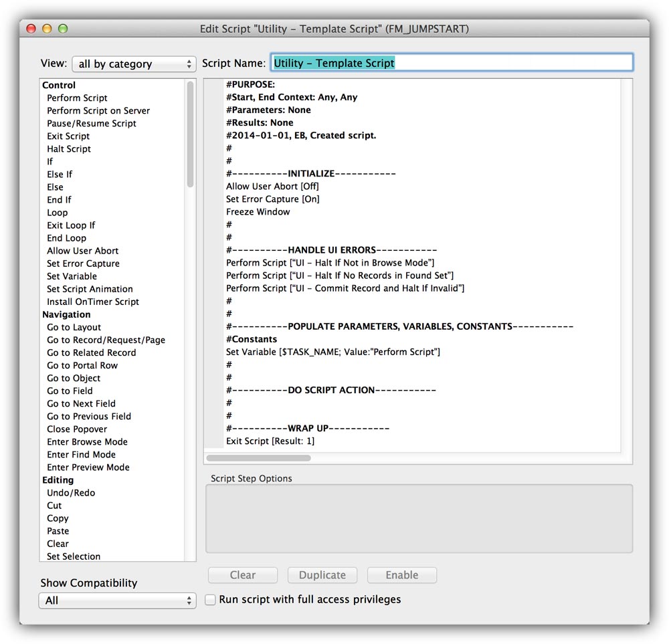Pick Go to Layout from Navigation steps
This screenshot has width=669, height=644.
(74, 327)
